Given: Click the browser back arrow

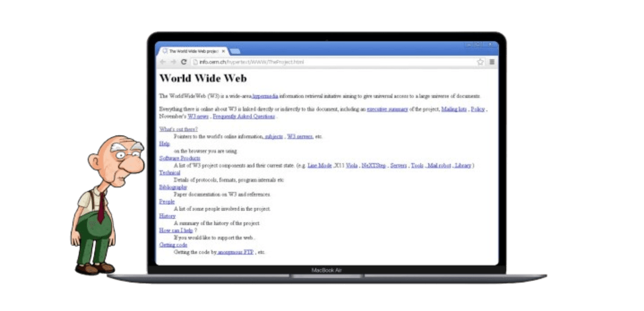Looking at the screenshot, I should coord(163,62).
